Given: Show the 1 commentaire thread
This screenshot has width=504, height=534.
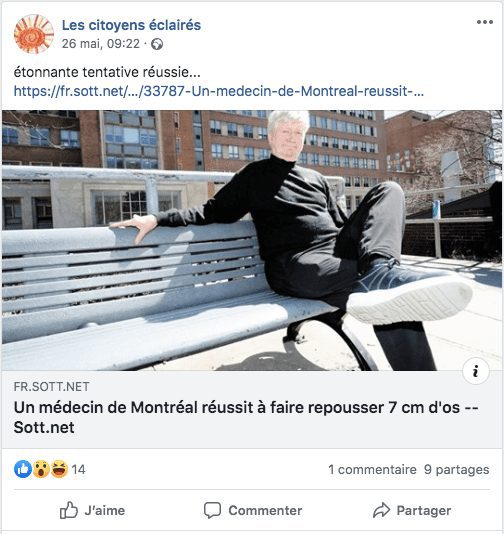Looking at the screenshot, I should click(x=372, y=470).
